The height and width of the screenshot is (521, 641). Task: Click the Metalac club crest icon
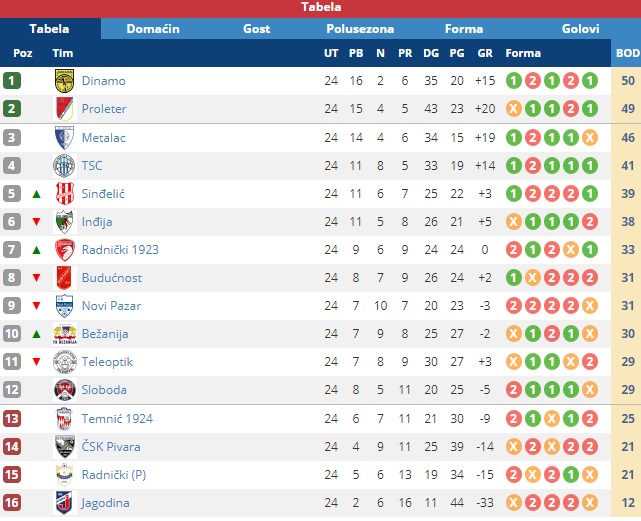tap(65, 137)
